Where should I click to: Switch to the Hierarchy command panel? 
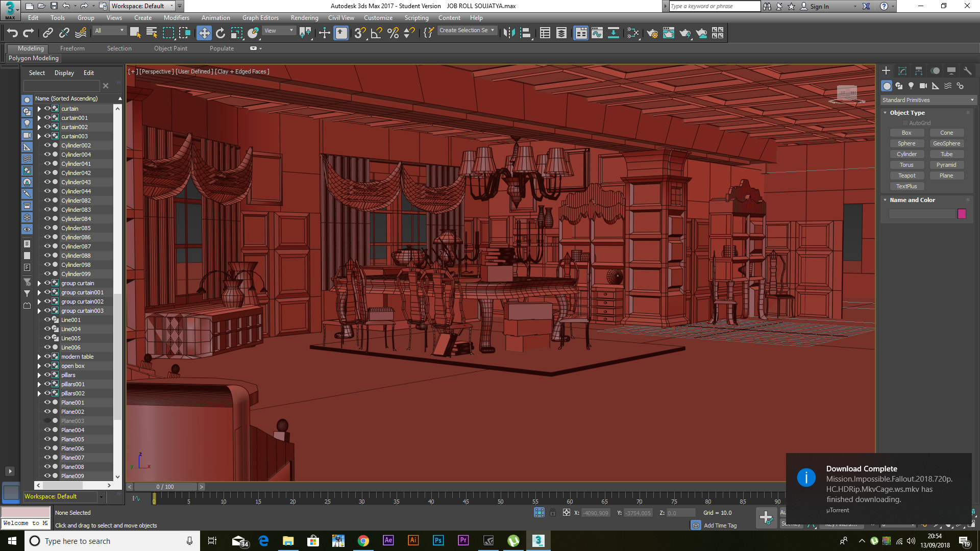(918, 71)
